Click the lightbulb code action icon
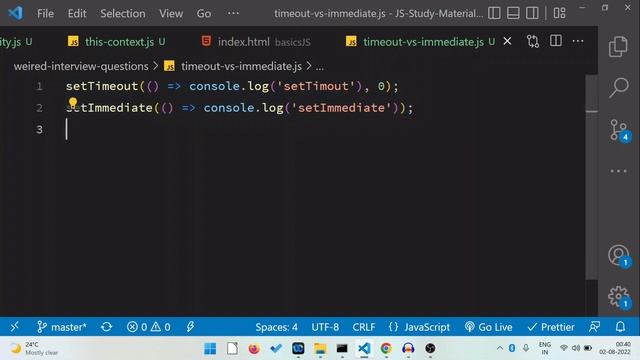This screenshot has width=640, height=360. tap(73, 102)
